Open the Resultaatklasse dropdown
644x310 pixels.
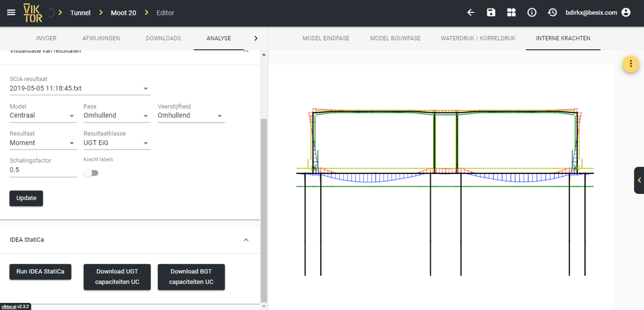point(116,143)
